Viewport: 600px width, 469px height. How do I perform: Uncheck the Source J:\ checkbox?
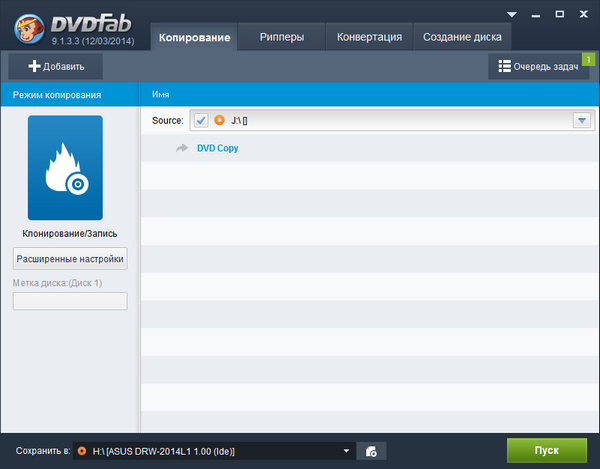click(x=201, y=120)
